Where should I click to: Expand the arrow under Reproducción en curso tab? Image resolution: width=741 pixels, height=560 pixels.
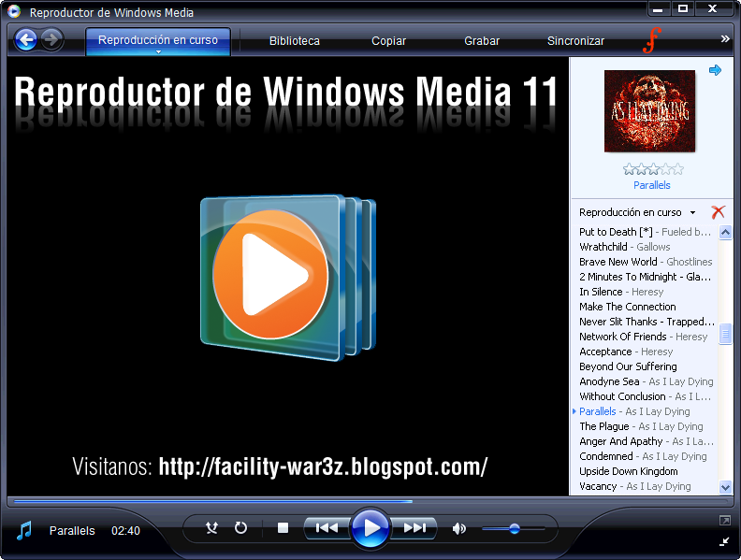tap(158, 51)
